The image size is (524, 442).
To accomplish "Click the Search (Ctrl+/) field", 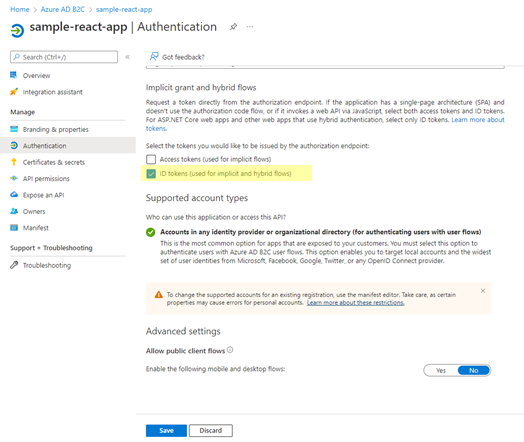I will click(64, 57).
